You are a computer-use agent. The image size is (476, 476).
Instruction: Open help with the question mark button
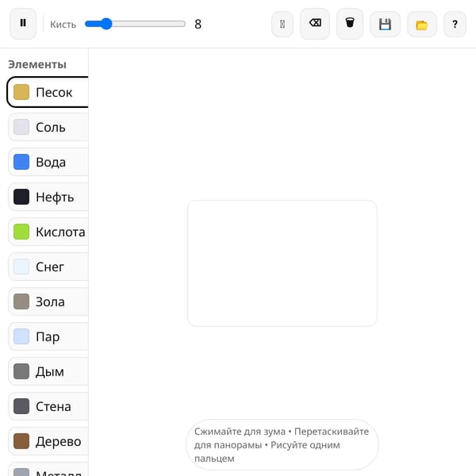[455, 24]
